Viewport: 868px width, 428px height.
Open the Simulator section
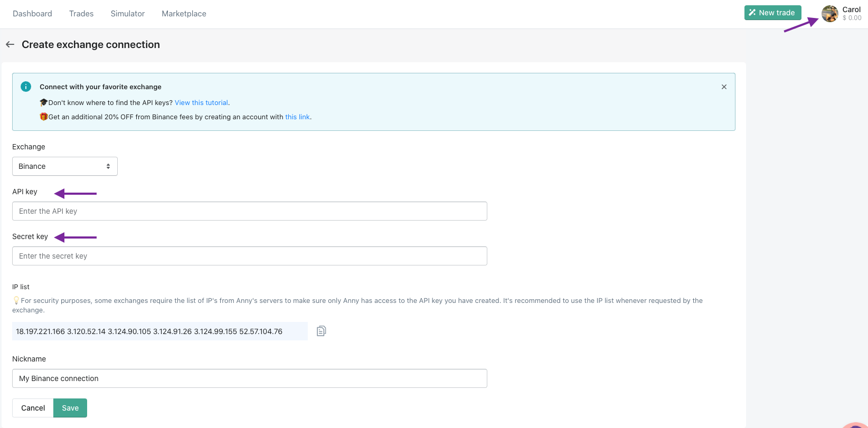click(x=127, y=14)
